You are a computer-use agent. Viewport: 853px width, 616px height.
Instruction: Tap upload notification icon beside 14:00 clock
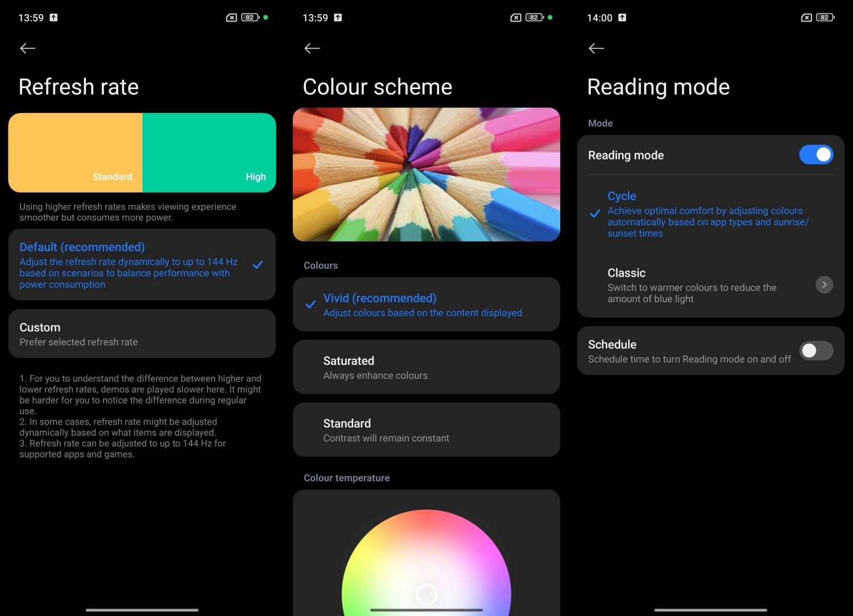(x=622, y=18)
